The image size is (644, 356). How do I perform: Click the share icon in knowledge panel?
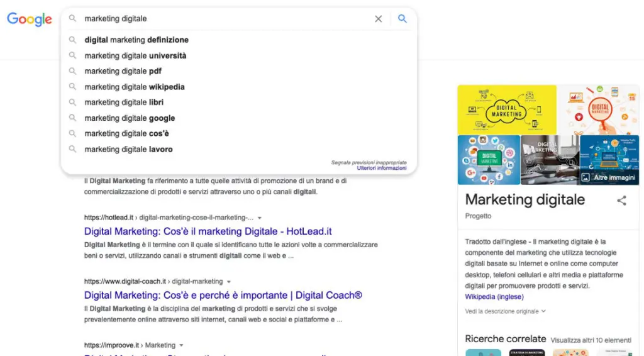click(621, 201)
